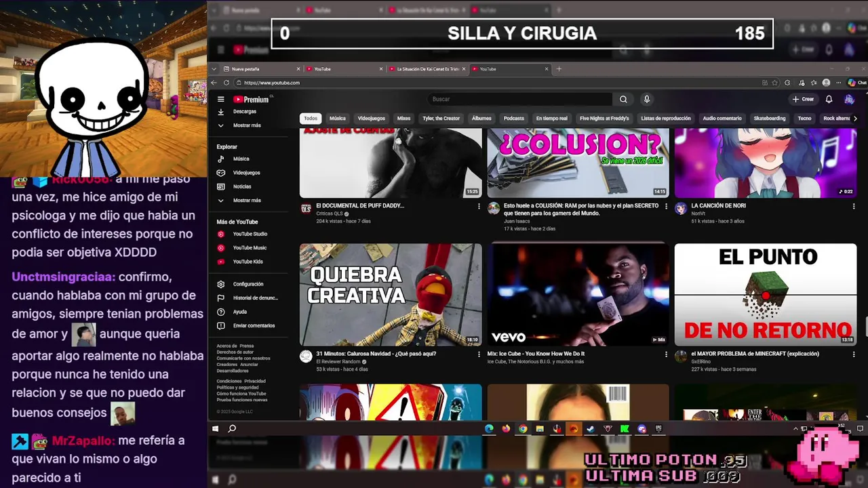Click the Crear button

pyautogui.click(x=803, y=99)
